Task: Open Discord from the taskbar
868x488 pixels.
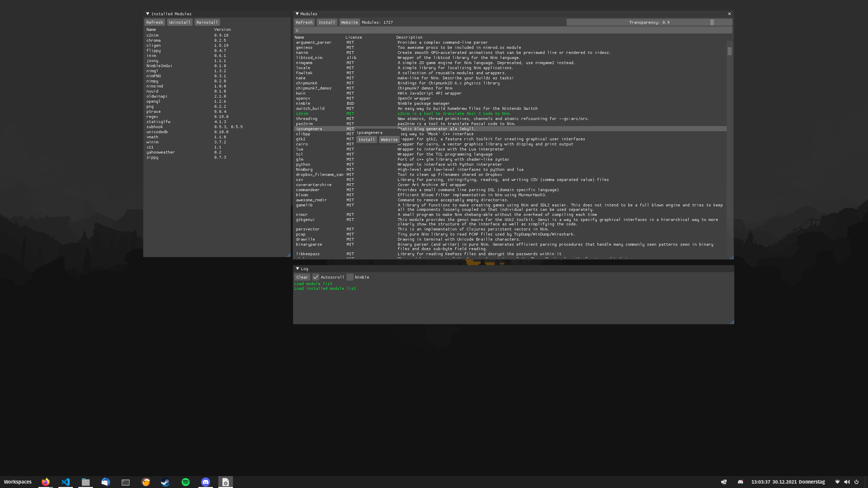Action: 205,482
